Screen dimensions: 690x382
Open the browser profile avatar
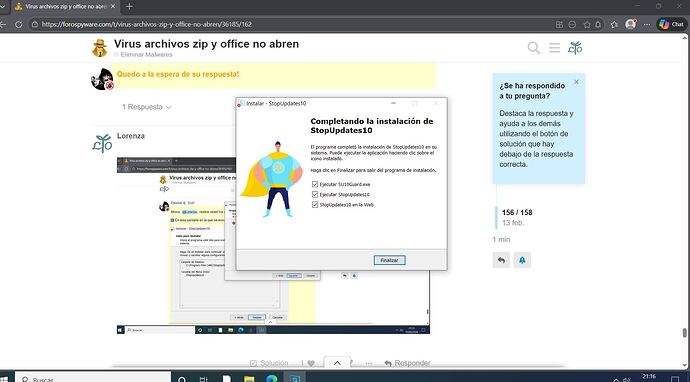(631, 24)
